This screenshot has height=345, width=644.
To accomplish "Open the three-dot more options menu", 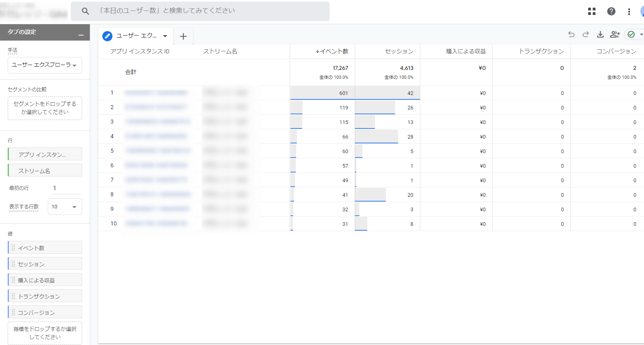I will point(629,11).
